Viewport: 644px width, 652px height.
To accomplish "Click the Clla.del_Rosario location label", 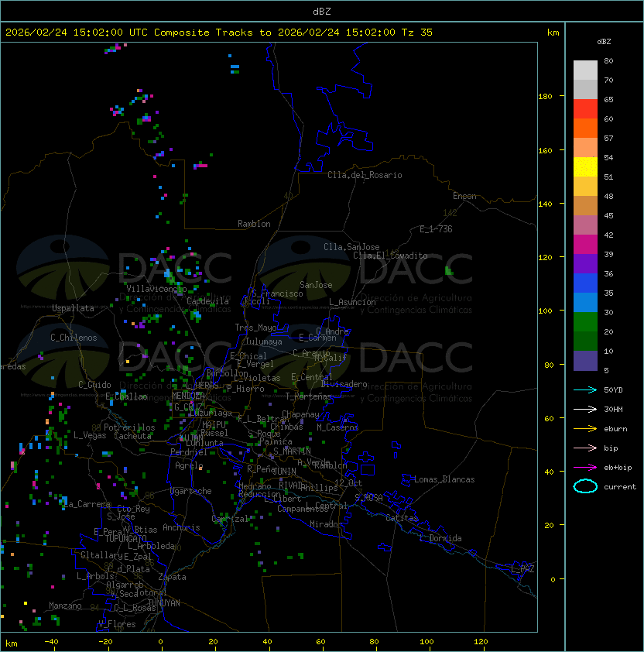I will tap(365, 175).
